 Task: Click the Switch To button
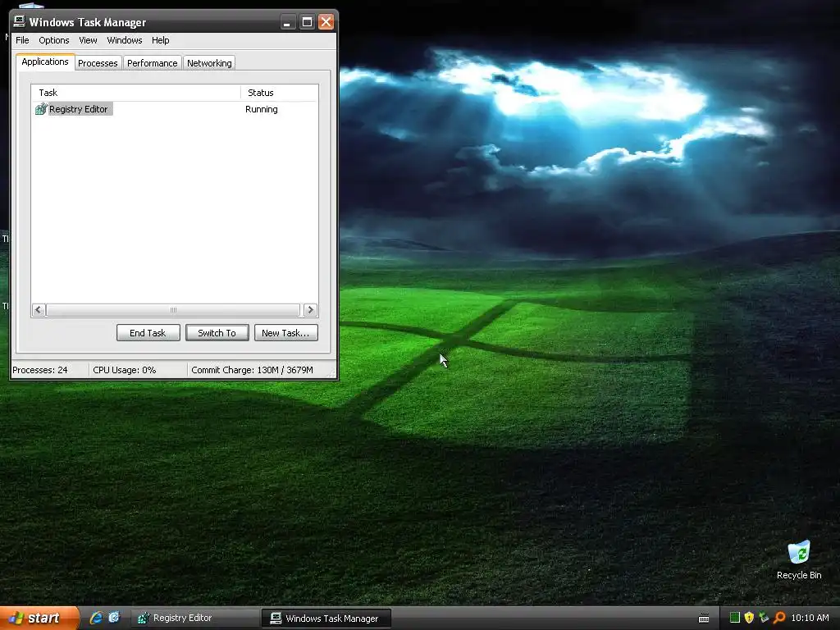coord(217,333)
